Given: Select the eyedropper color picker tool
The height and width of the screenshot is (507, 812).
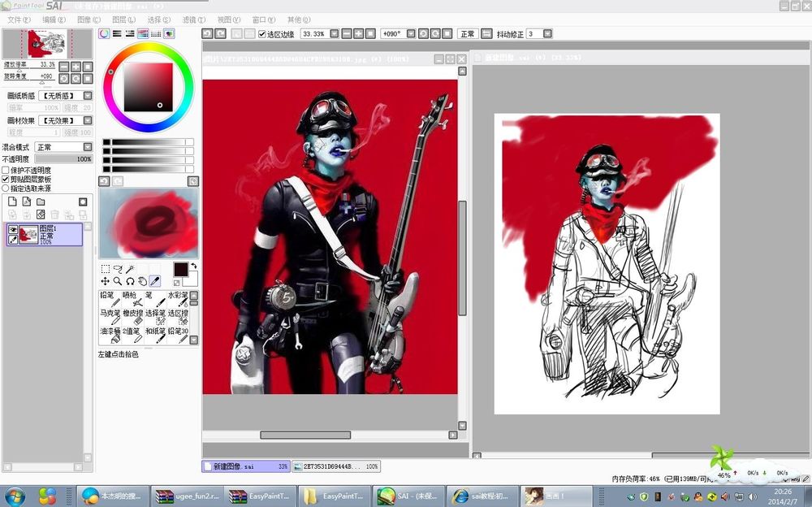Looking at the screenshot, I should point(155,281).
